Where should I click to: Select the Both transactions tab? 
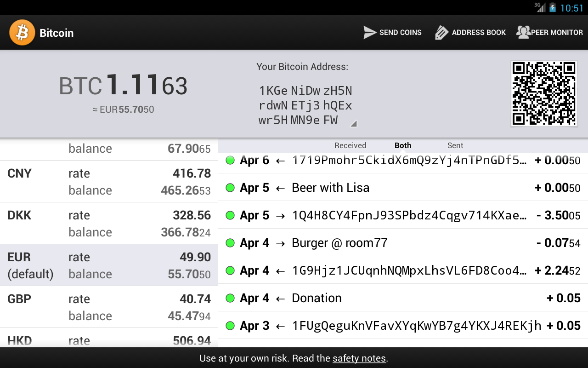click(403, 145)
